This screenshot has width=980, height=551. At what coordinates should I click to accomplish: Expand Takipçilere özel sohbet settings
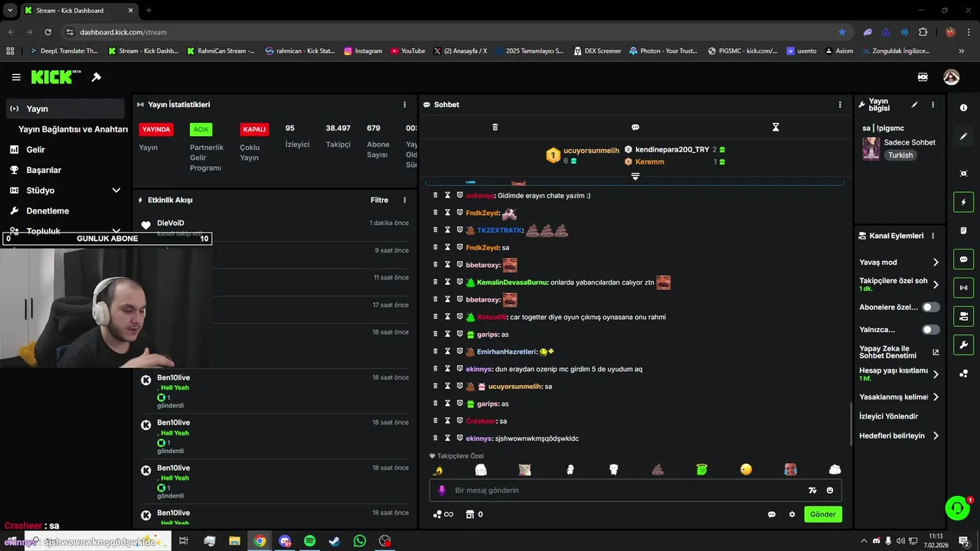[x=936, y=285]
